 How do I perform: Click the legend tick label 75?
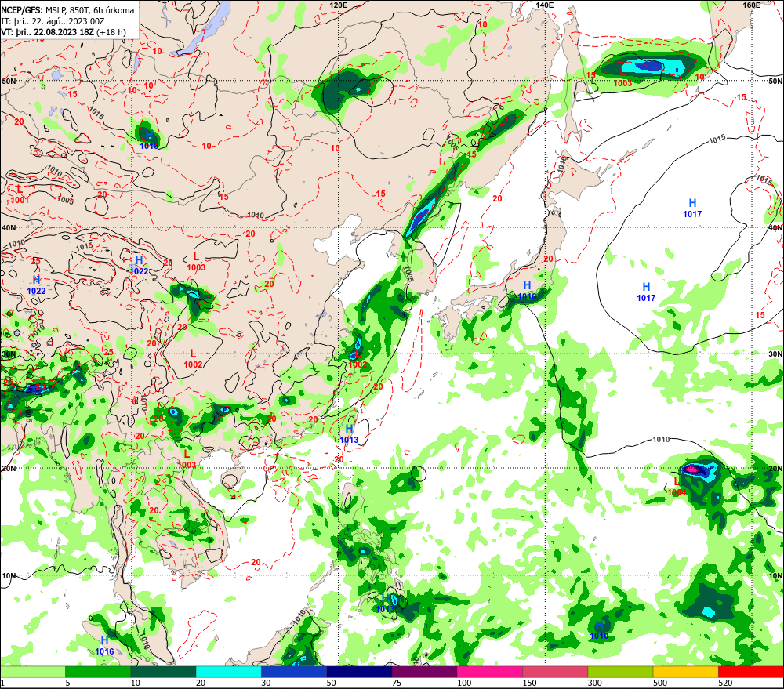(397, 683)
